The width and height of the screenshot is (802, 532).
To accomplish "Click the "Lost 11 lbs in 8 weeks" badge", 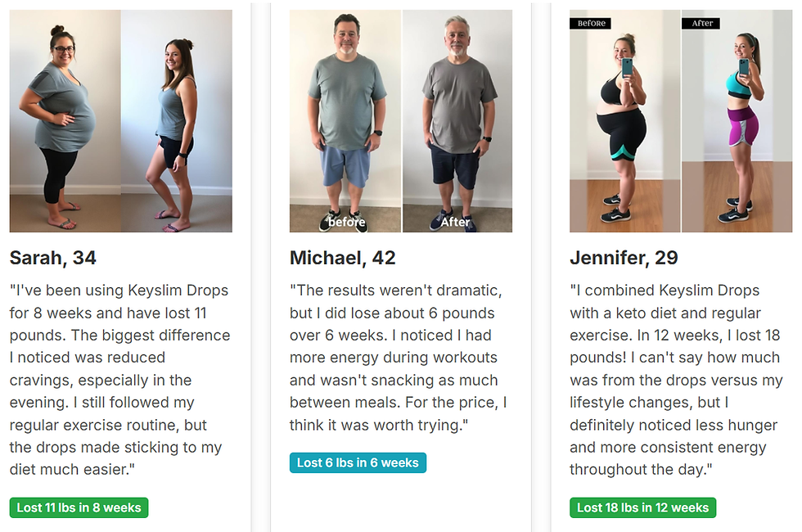I will (79, 507).
